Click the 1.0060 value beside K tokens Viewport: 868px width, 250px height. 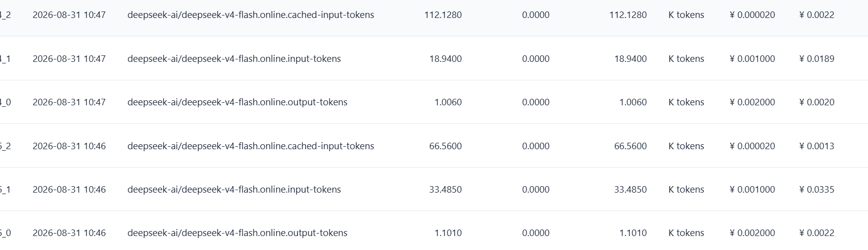click(633, 102)
